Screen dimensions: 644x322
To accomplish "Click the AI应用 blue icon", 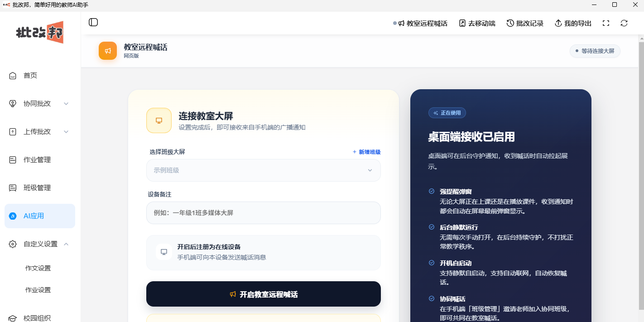I will point(13,216).
